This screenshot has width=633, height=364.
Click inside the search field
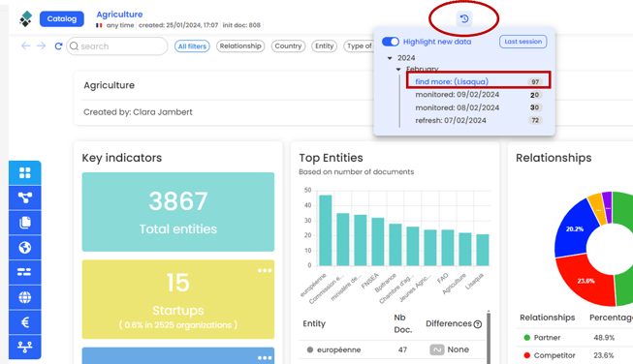117,45
